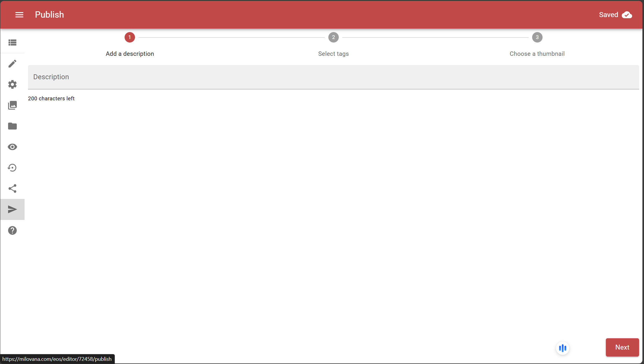644x364 pixels.
Task: Click into the Description text field
Action: pyautogui.click(x=333, y=77)
